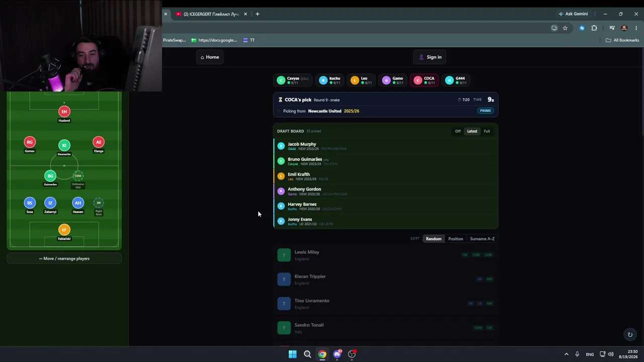Click the Sandro Tonali position icon
The image size is (644, 362).
click(284, 328)
